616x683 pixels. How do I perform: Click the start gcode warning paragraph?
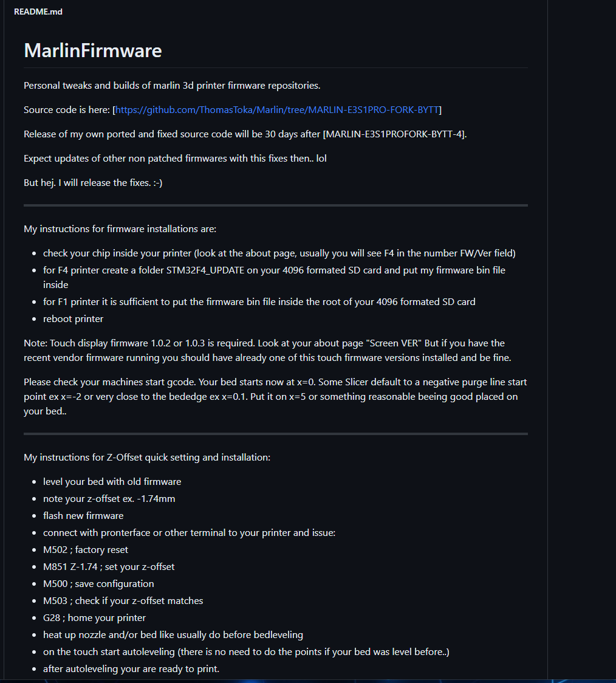tap(275, 397)
